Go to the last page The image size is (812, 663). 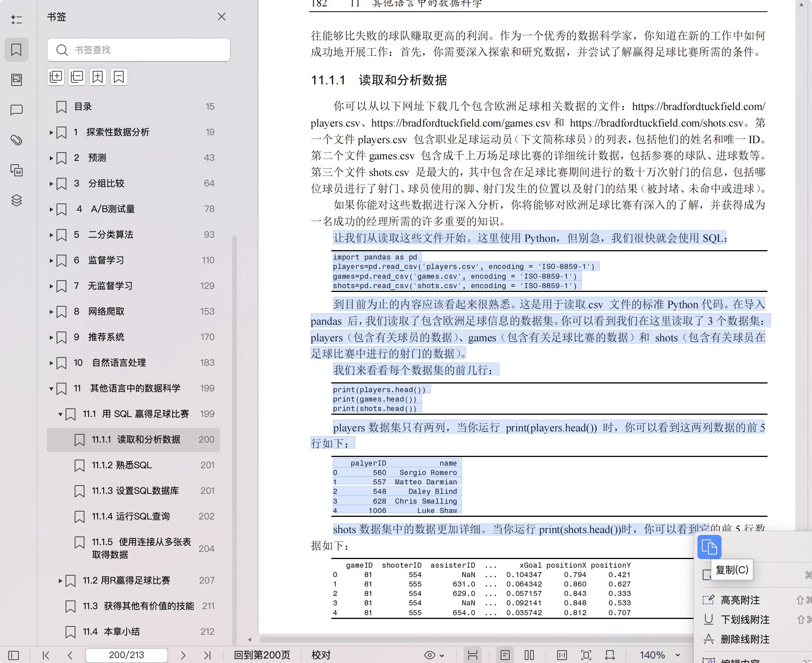pos(207,655)
